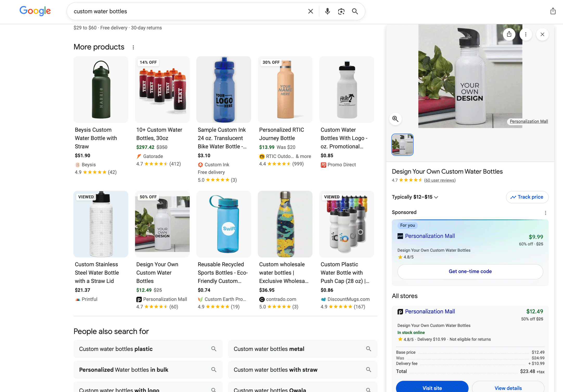This screenshot has width=563, height=392.
Task: Clear the search box with the X icon
Action: pyautogui.click(x=311, y=11)
